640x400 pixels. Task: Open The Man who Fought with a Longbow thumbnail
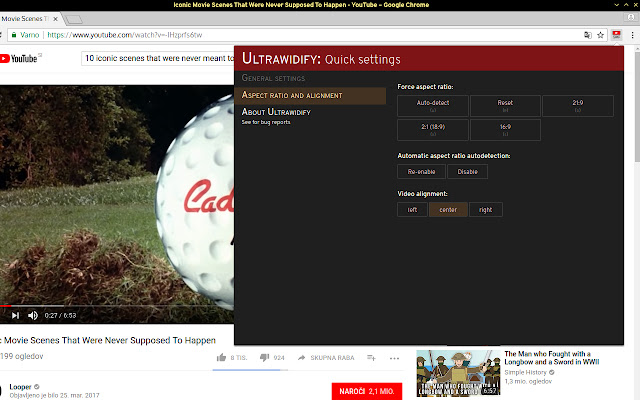[x=458, y=373]
